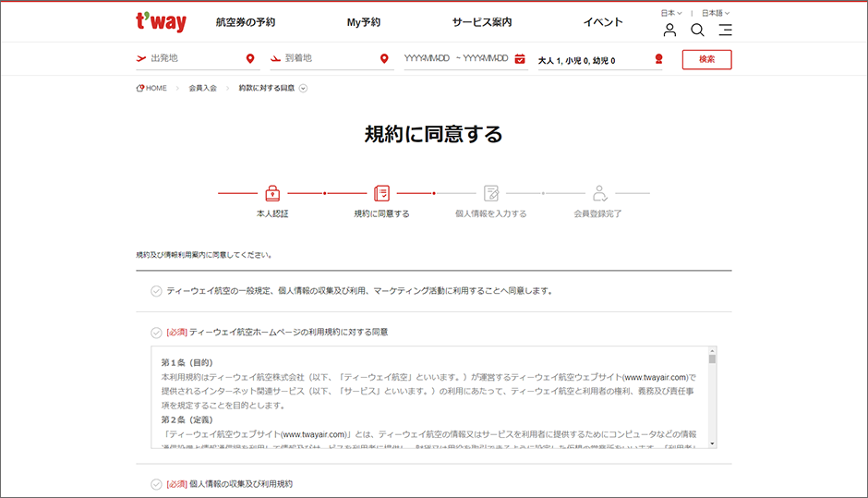Expand the 日本語 language dropdown

[715, 13]
